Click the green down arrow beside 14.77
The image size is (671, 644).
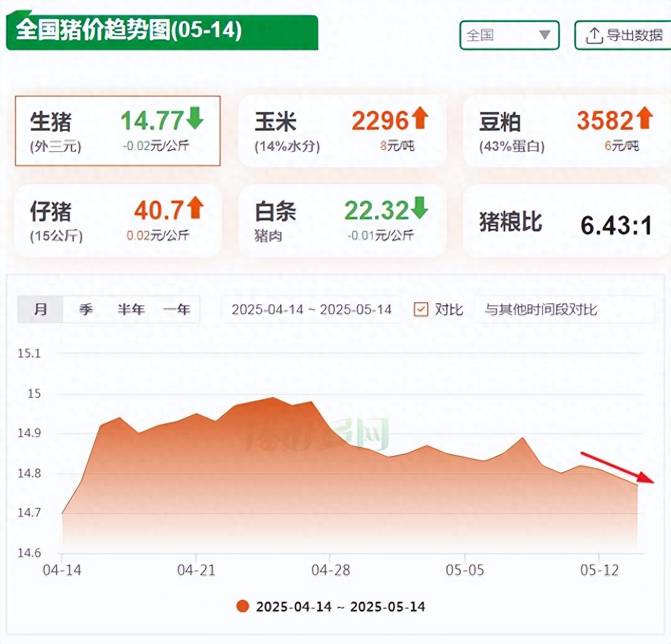pos(195,118)
